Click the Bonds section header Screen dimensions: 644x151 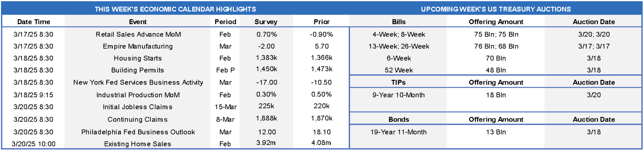click(399, 119)
